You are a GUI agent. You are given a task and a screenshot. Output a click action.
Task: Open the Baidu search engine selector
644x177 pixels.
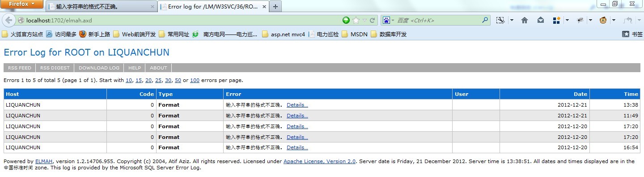click(388, 20)
